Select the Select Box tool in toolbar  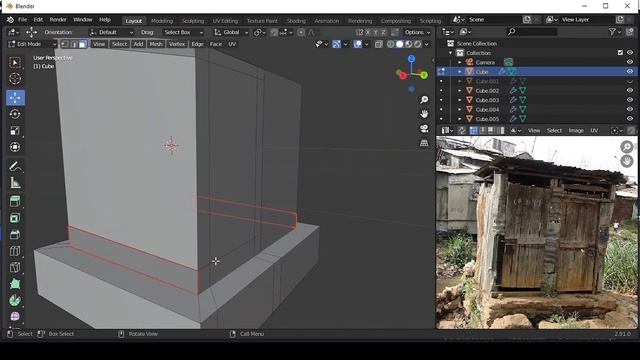(x=15, y=62)
